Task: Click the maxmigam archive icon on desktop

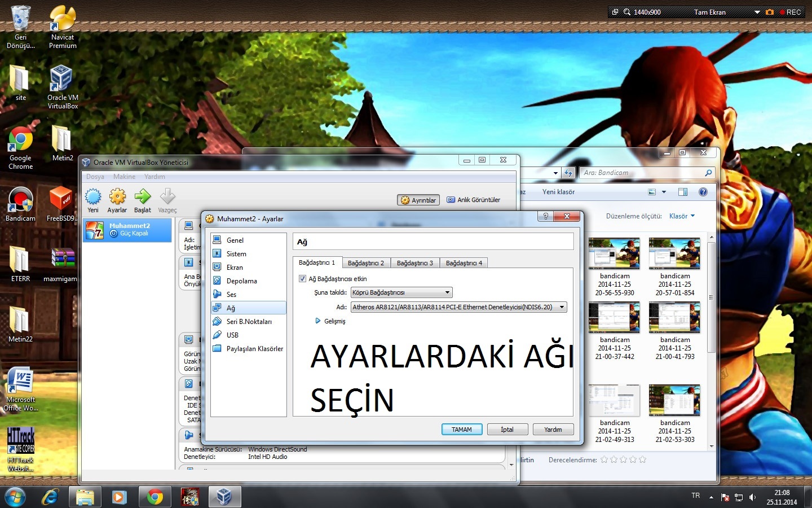Action: point(61,265)
